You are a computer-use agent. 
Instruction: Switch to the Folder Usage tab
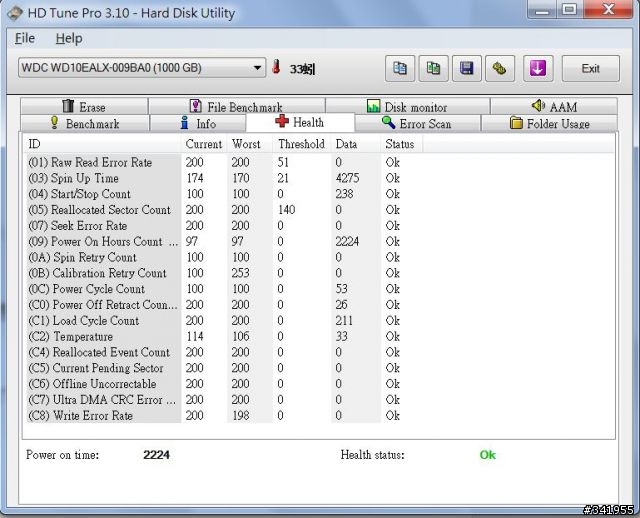point(550,123)
